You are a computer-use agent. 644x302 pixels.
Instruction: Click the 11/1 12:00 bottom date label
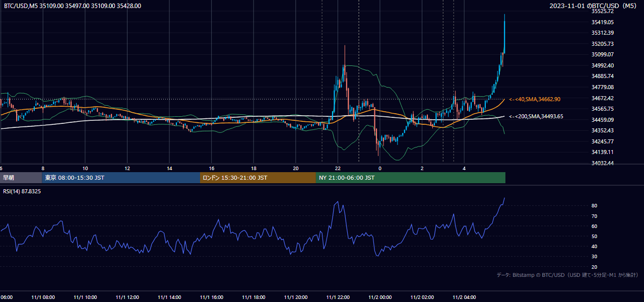click(x=127, y=297)
